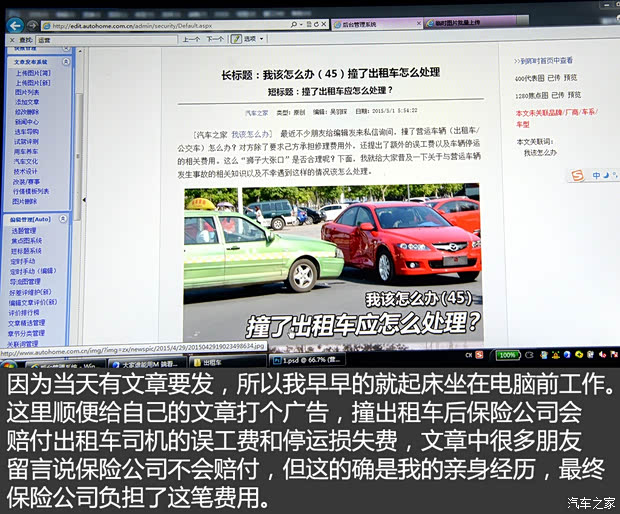Click the Sogou S input method icon
This screenshot has height=514, width=620.
(577, 175)
